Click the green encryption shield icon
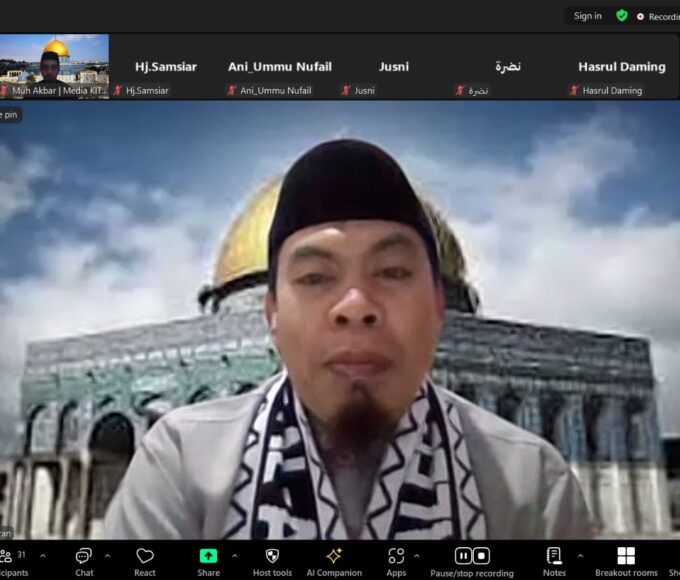This screenshot has width=680, height=580. (622, 16)
